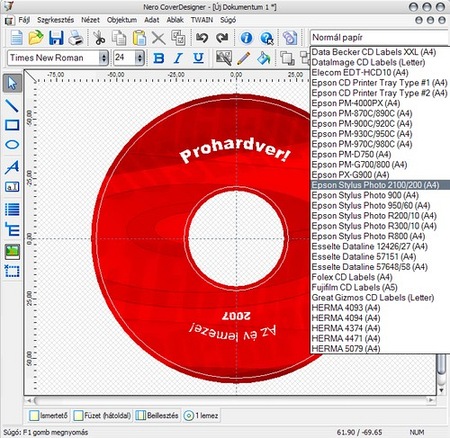
Task: Choose HERMA 5079 (A4) paper
Action: (380, 349)
